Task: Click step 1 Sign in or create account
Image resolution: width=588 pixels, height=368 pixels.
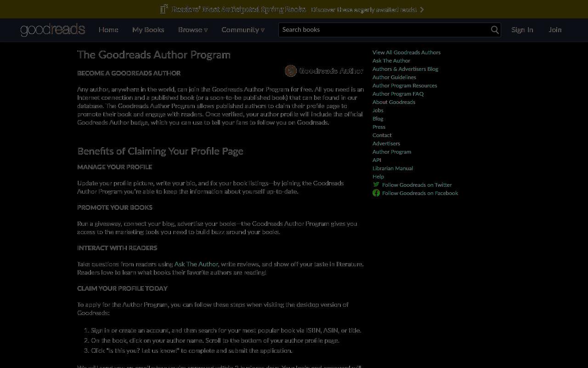Action: pyautogui.click(x=226, y=330)
